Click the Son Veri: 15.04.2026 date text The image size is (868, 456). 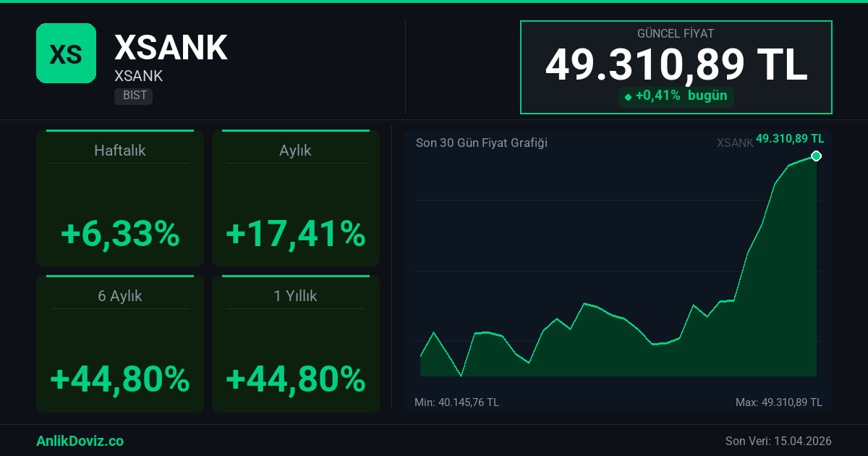click(x=778, y=441)
